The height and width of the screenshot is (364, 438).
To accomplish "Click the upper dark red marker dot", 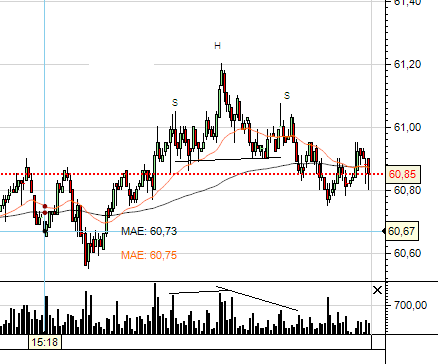I will (45, 206).
